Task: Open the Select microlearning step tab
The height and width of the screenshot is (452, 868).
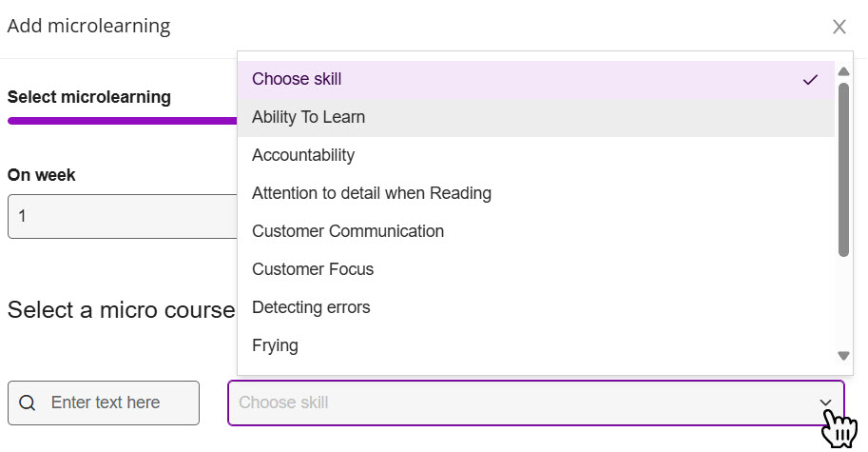Action: 89,97
